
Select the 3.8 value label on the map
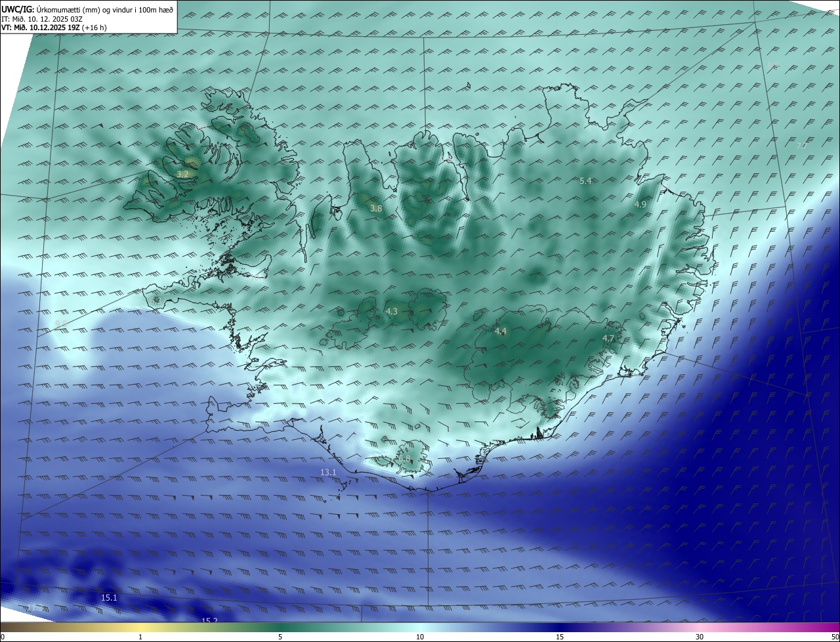point(375,209)
